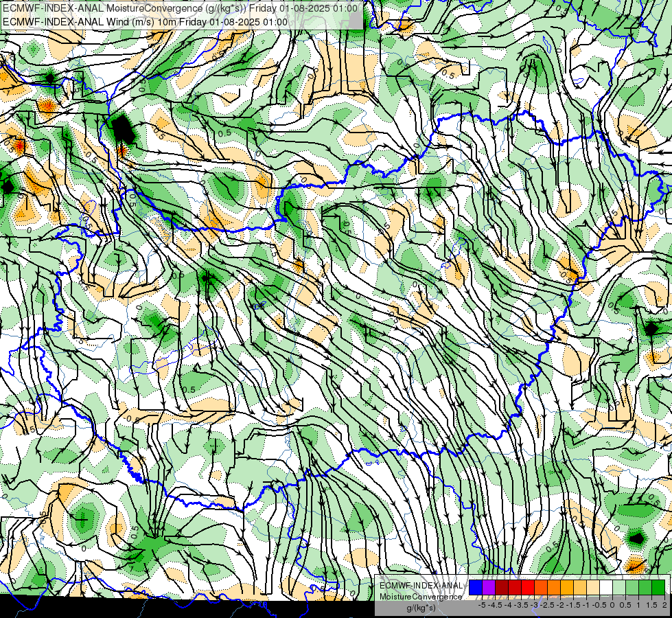Click the palest green swatch between 0.5 and 1
Screen dimensions: 672x618
619,588
